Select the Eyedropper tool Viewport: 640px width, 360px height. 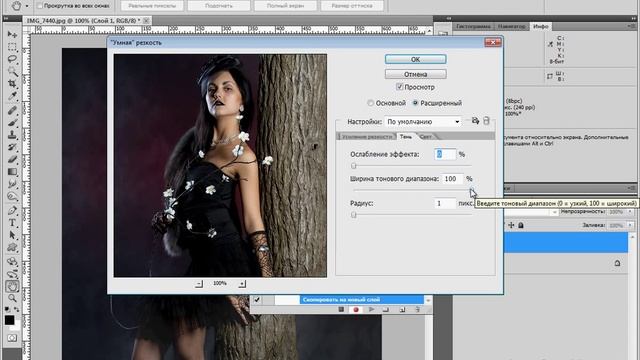click(x=12, y=96)
